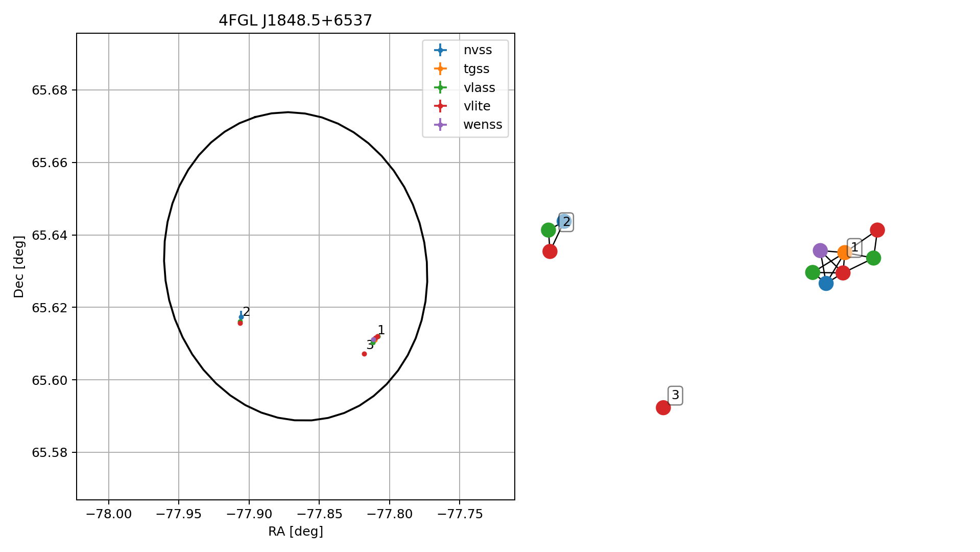Click the purple wenss marker in legend

pyautogui.click(x=440, y=125)
